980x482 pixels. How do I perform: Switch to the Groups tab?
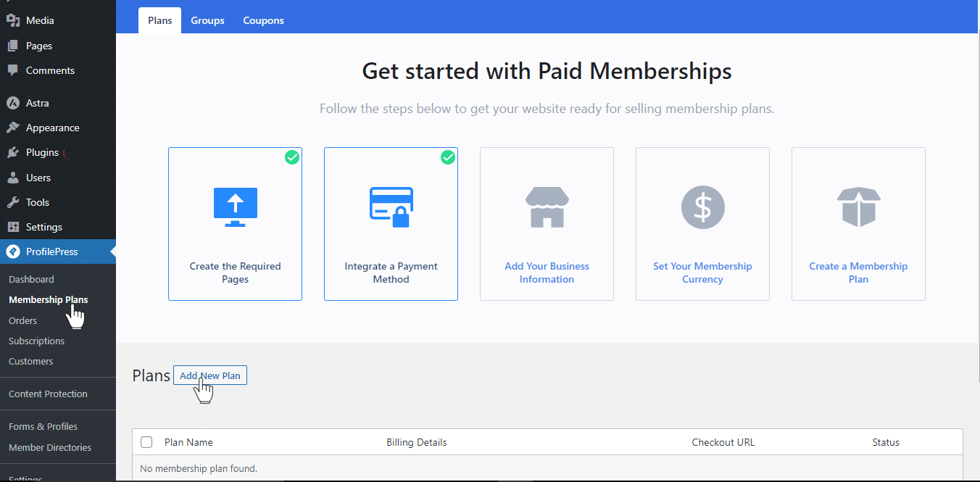point(207,20)
